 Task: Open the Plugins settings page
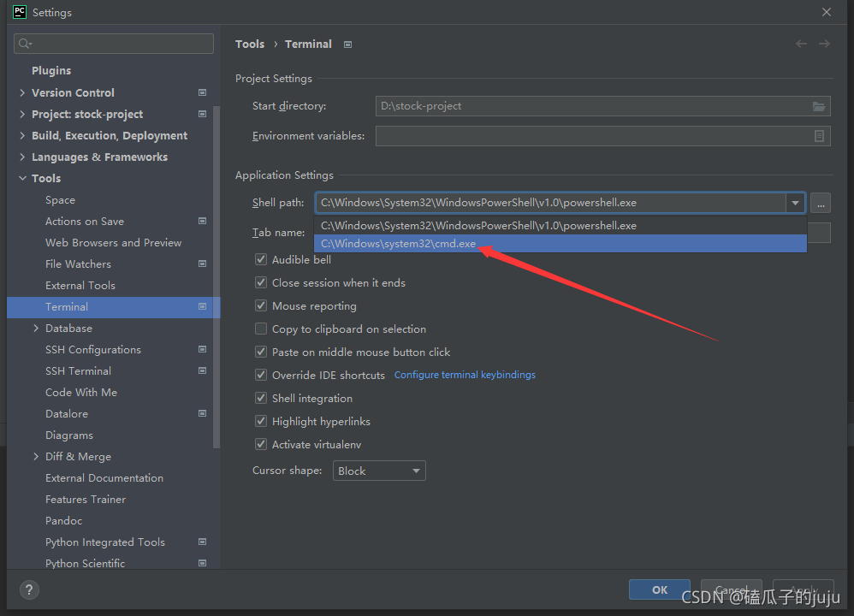point(51,71)
